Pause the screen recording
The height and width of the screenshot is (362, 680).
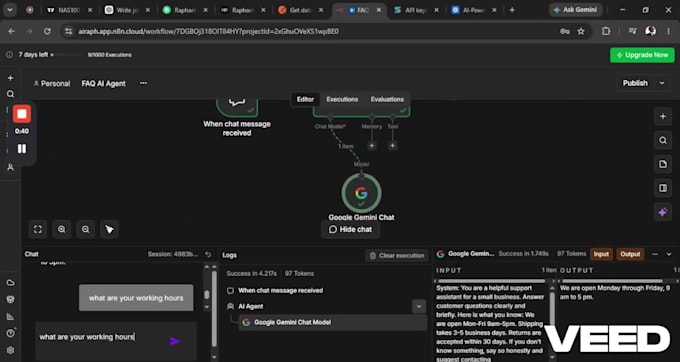click(x=22, y=149)
